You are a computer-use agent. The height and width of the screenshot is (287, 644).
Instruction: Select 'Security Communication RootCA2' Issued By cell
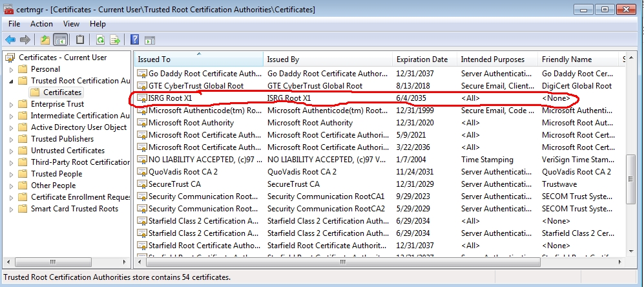coord(326,209)
